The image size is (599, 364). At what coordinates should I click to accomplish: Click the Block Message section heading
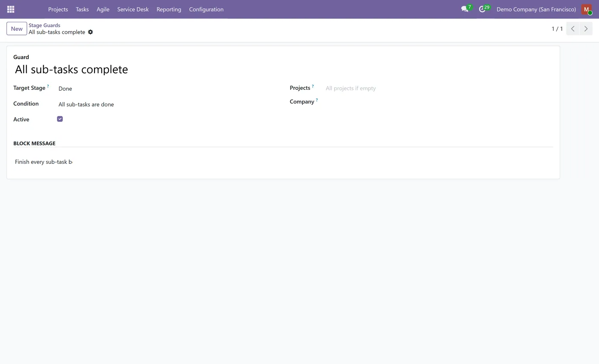tap(34, 143)
